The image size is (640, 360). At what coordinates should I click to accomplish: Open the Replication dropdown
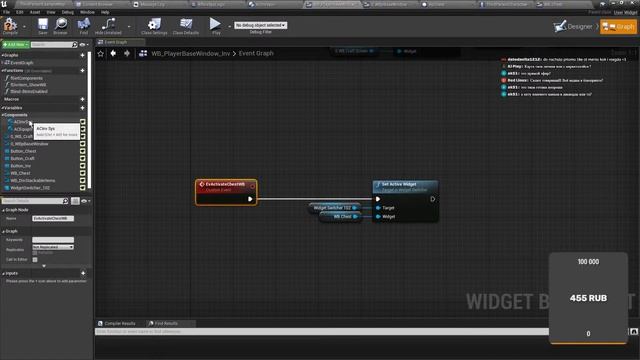pyautogui.click(x=53, y=247)
